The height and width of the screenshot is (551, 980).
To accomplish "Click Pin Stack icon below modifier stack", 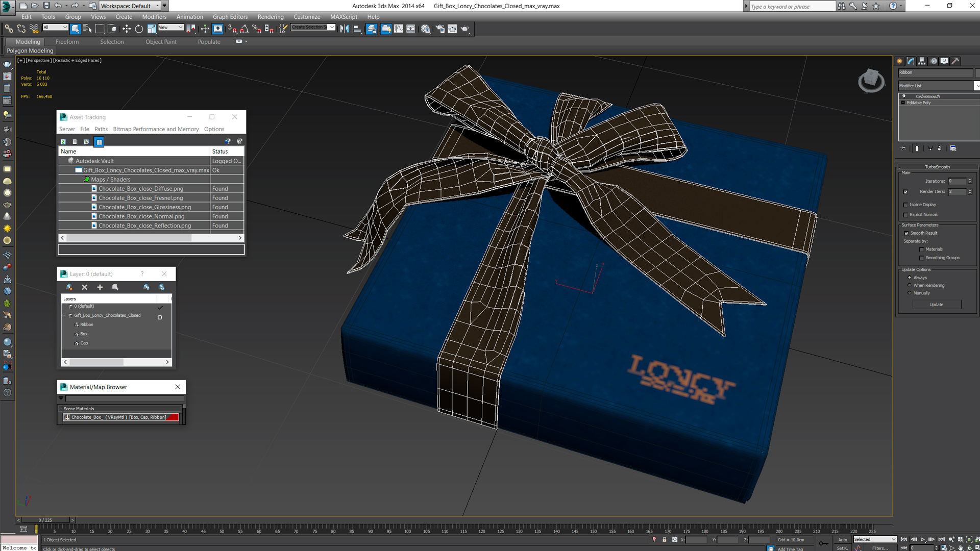I will click(x=904, y=148).
